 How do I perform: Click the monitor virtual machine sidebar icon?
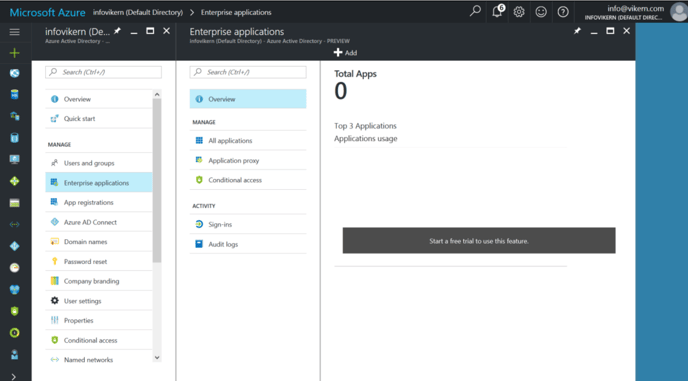(x=14, y=159)
